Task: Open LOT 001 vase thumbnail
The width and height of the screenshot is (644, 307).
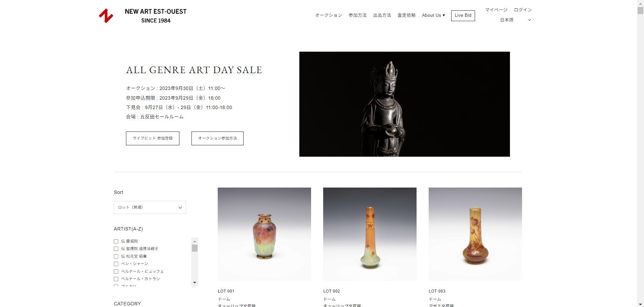Action: pyautogui.click(x=264, y=234)
